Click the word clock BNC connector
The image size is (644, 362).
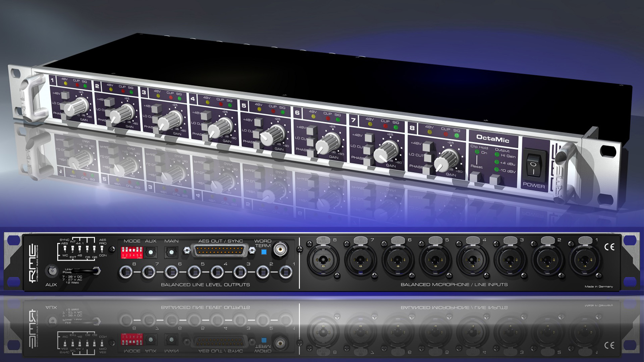click(280, 250)
